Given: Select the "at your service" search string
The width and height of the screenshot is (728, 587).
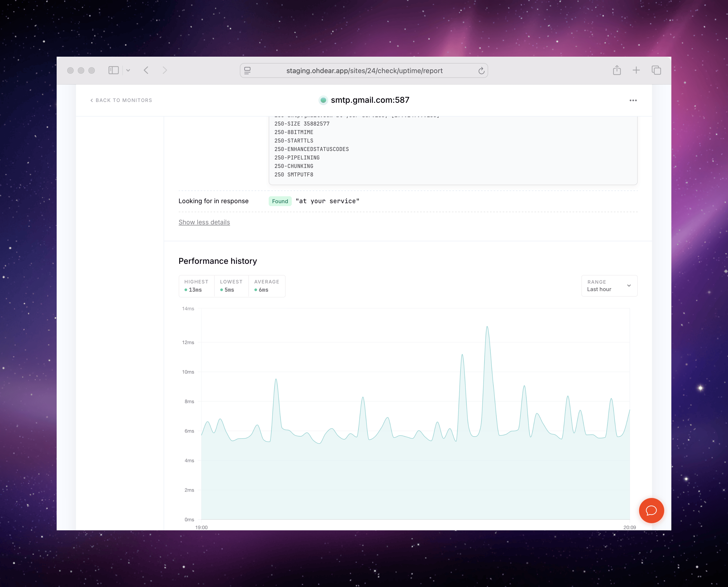Looking at the screenshot, I should [x=327, y=201].
